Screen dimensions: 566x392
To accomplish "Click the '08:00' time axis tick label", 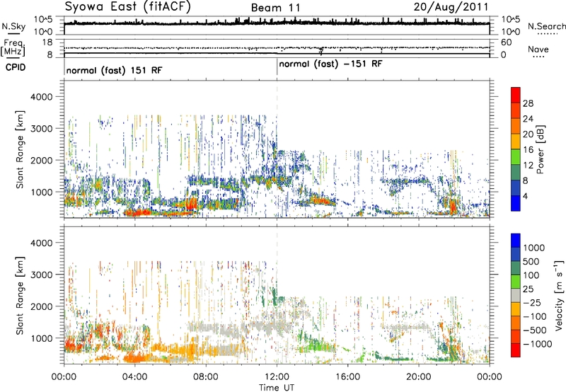I will pyautogui.click(x=206, y=377).
